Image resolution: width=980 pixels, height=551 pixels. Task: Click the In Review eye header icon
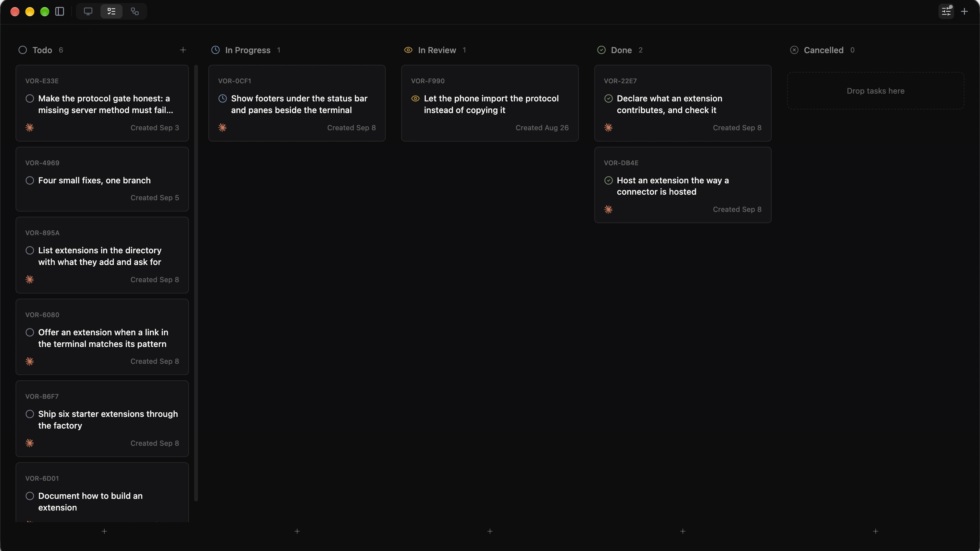[x=408, y=50]
